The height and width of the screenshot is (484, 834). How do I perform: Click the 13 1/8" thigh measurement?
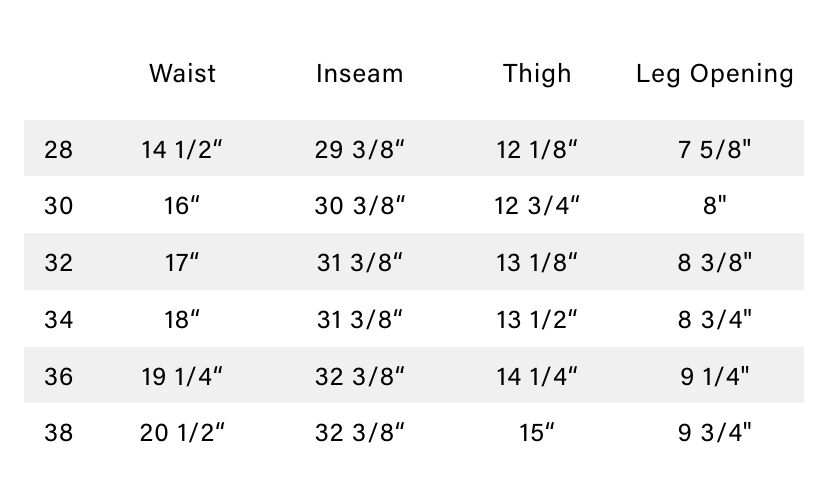tap(537, 263)
